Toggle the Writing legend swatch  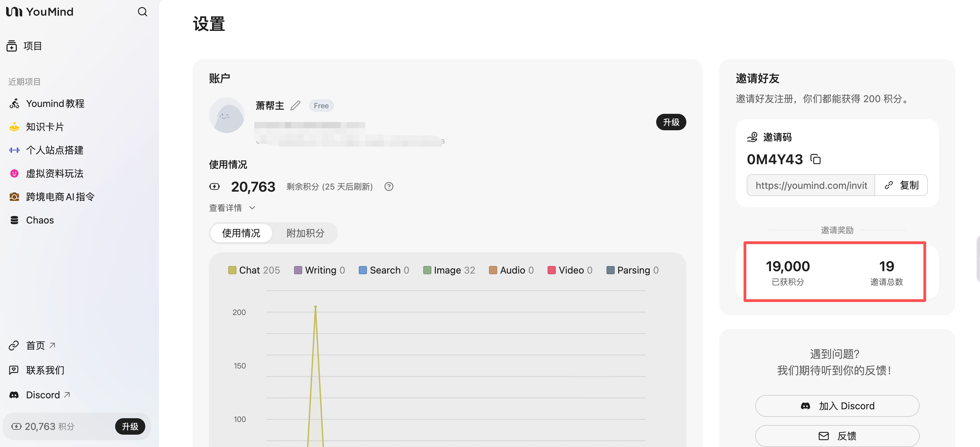tap(298, 270)
